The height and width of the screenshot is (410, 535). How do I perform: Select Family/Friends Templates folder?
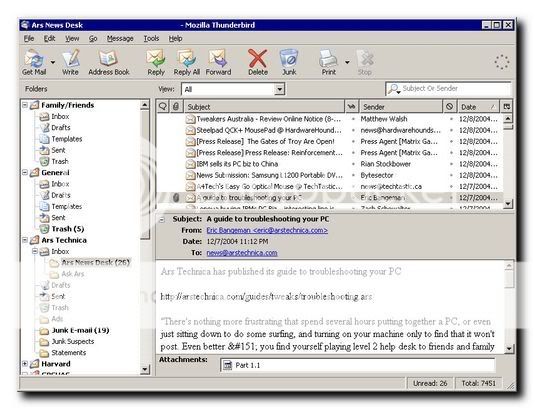pos(61,139)
